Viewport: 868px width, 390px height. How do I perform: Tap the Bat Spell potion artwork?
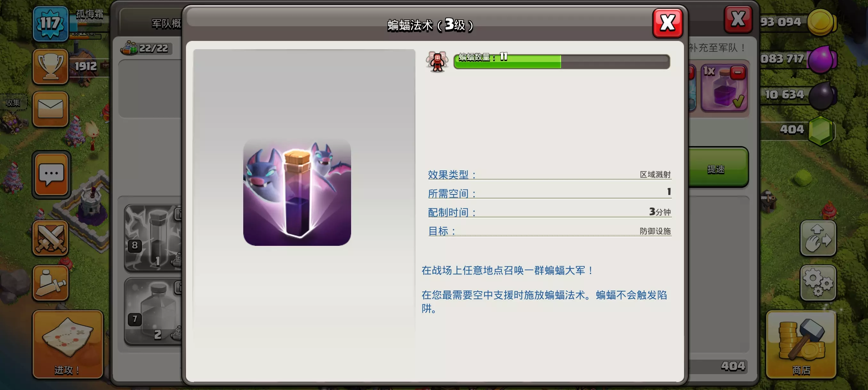tap(297, 192)
